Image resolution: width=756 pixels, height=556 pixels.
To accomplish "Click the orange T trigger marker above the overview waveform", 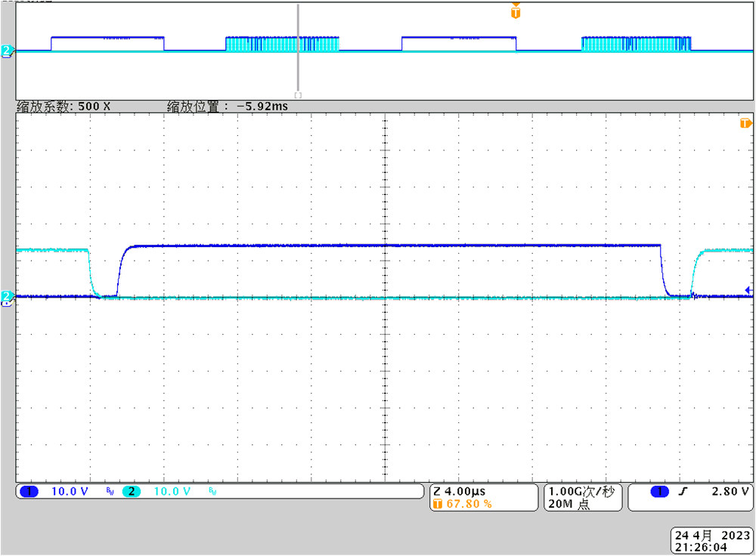I will point(515,11).
